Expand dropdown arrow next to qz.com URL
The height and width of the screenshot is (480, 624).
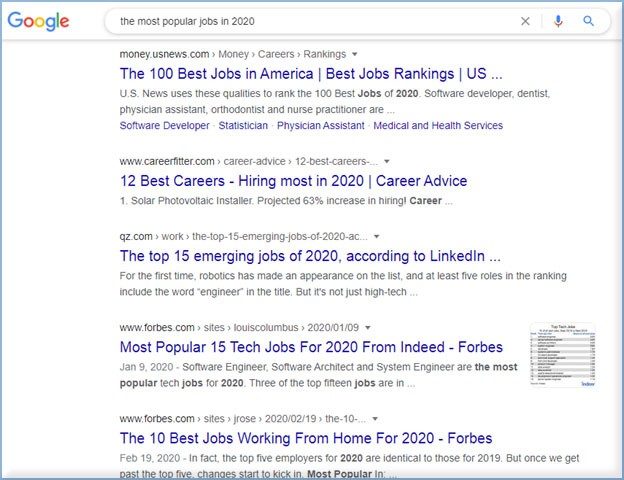click(x=389, y=236)
